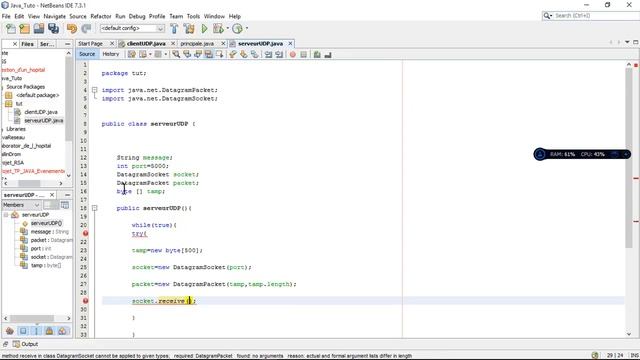Viewport: 640px width, 360px height.
Task: Open the File menu
Action: pos(6,16)
